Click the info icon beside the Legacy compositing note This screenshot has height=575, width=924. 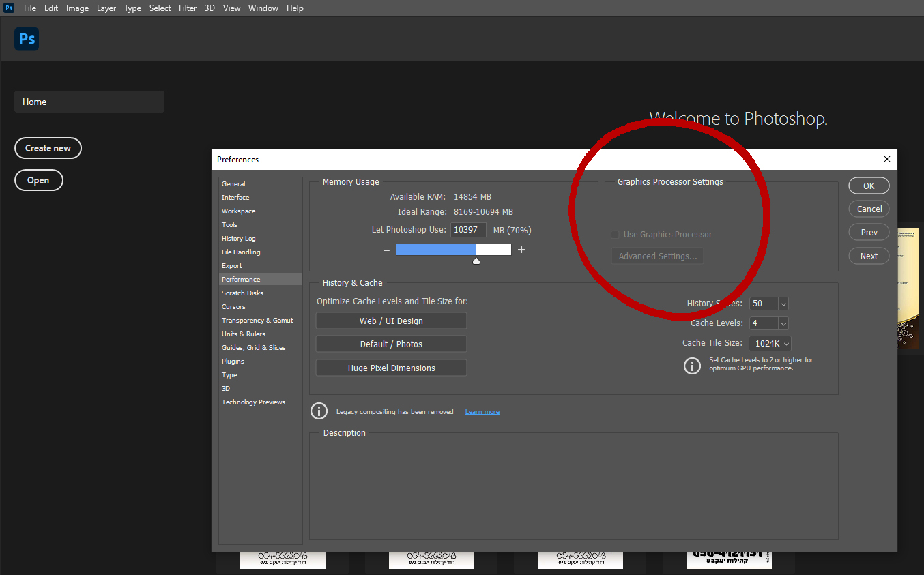click(x=319, y=411)
